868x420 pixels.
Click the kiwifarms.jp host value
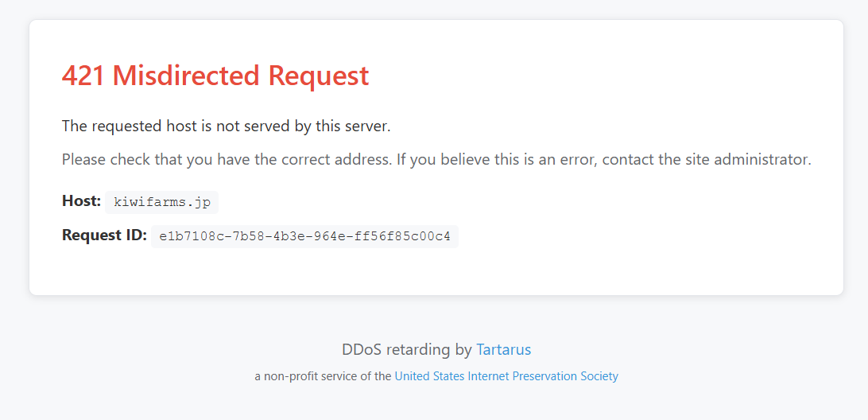(x=162, y=202)
